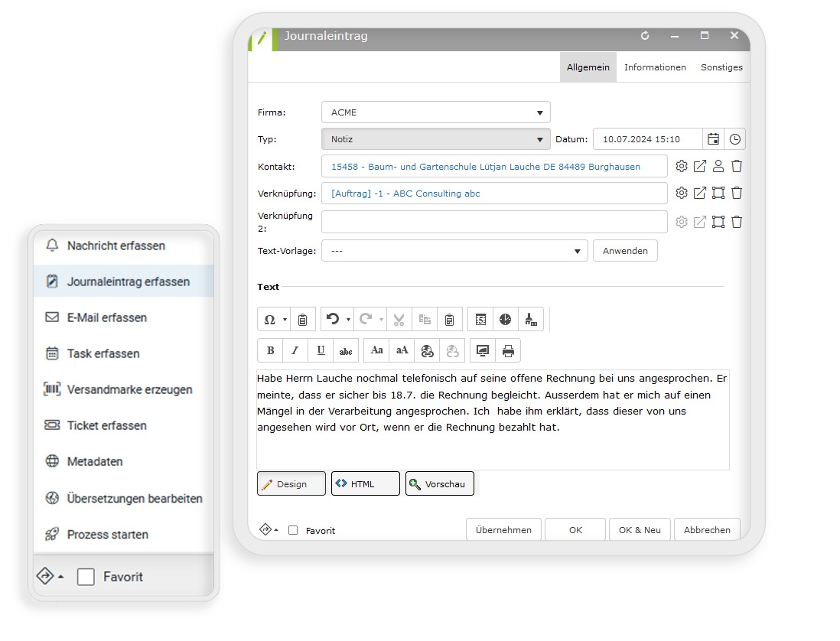Toggle italic formatting
This screenshot has height=641, width=840.
point(295,350)
